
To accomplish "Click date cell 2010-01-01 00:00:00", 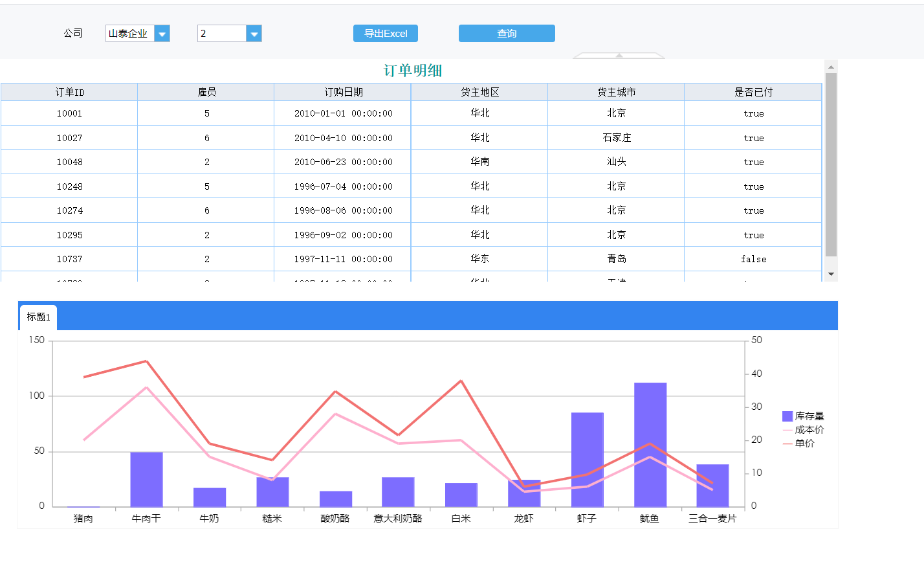I will point(343,113).
